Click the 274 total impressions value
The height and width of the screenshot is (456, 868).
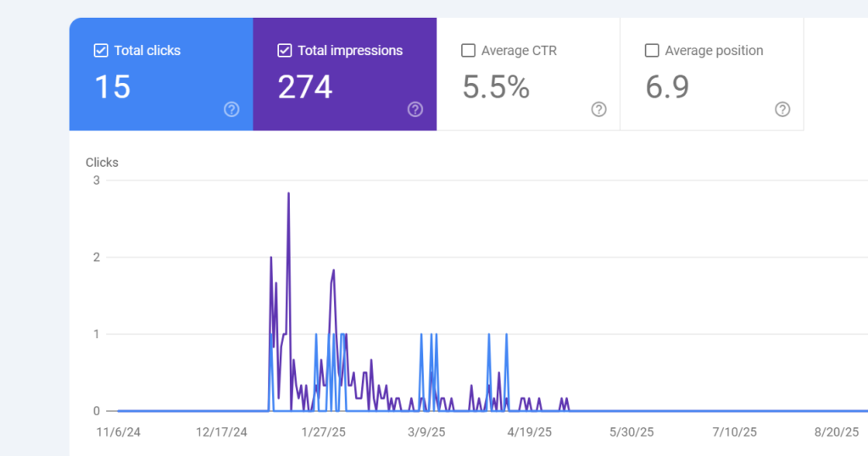305,86
